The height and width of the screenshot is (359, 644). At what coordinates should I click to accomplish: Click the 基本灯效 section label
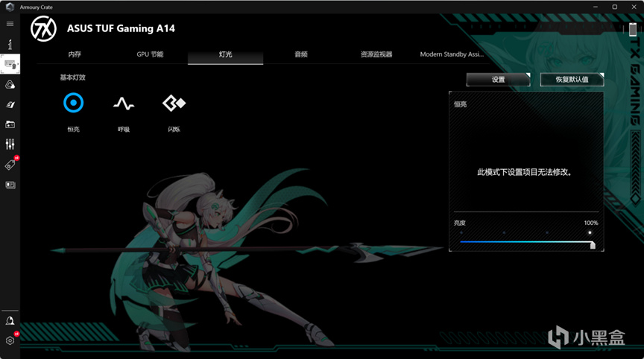[73, 77]
